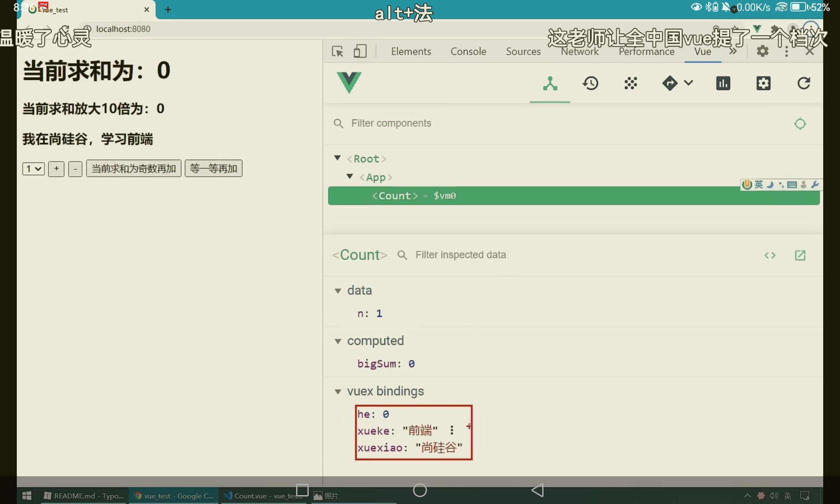Open Vuex time travel history icon
840x504 pixels.
(590, 84)
